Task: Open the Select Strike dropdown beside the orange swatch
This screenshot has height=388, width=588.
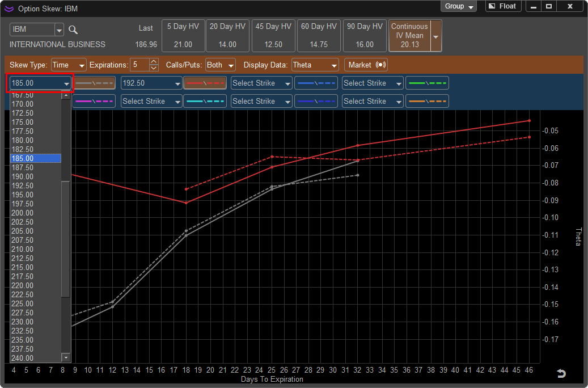Action: click(373, 102)
